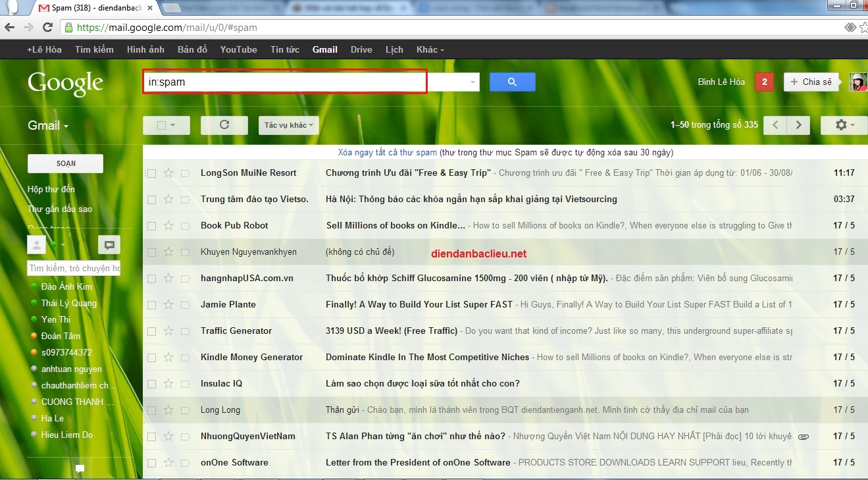Image resolution: width=868 pixels, height=480 pixels.
Task: Open Hộp thư đến inbox link
Action: (x=51, y=190)
